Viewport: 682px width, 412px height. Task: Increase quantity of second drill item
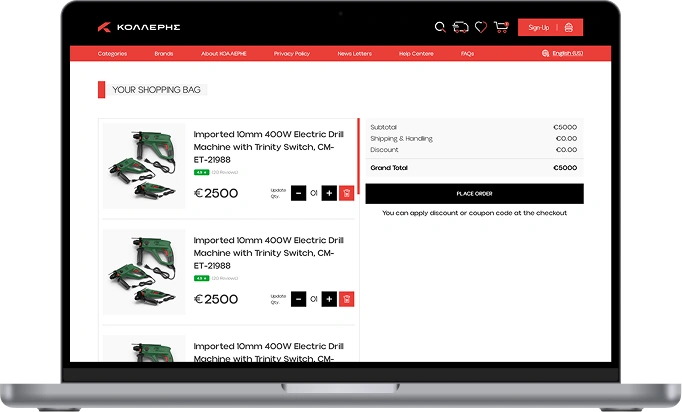point(329,299)
